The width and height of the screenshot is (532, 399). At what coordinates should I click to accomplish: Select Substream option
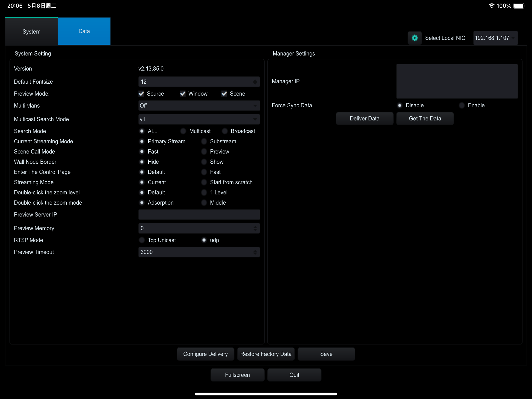pyautogui.click(x=204, y=141)
